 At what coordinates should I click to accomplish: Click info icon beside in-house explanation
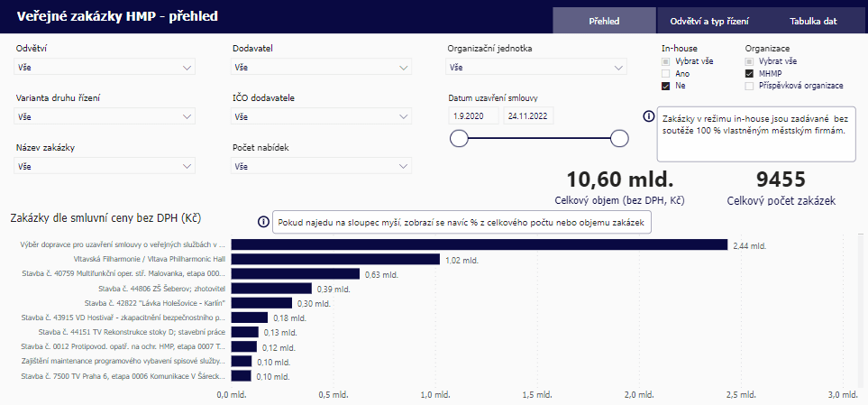tap(648, 116)
